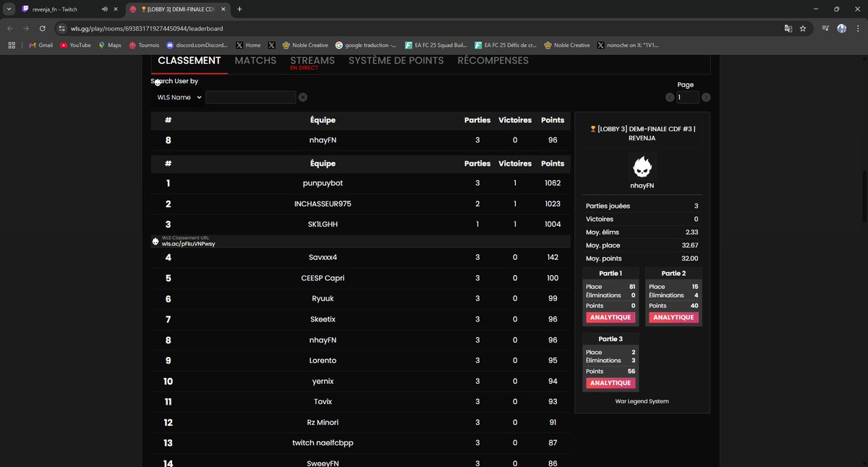
Task: Open the Tournois bookmark
Action: coord(143,45)
